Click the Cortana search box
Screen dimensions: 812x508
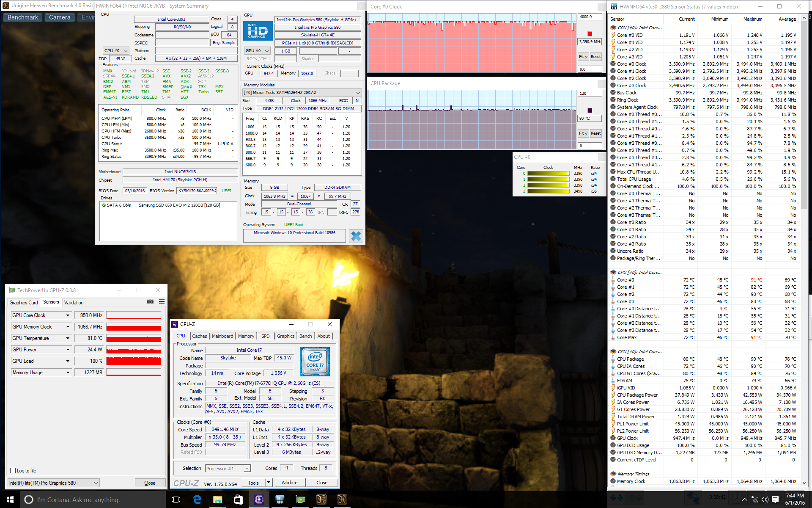[x=93, y=500]
